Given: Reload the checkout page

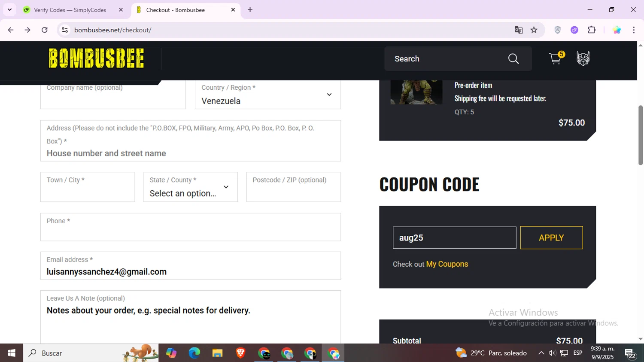Looking at the screenshot, I should 45,30.
